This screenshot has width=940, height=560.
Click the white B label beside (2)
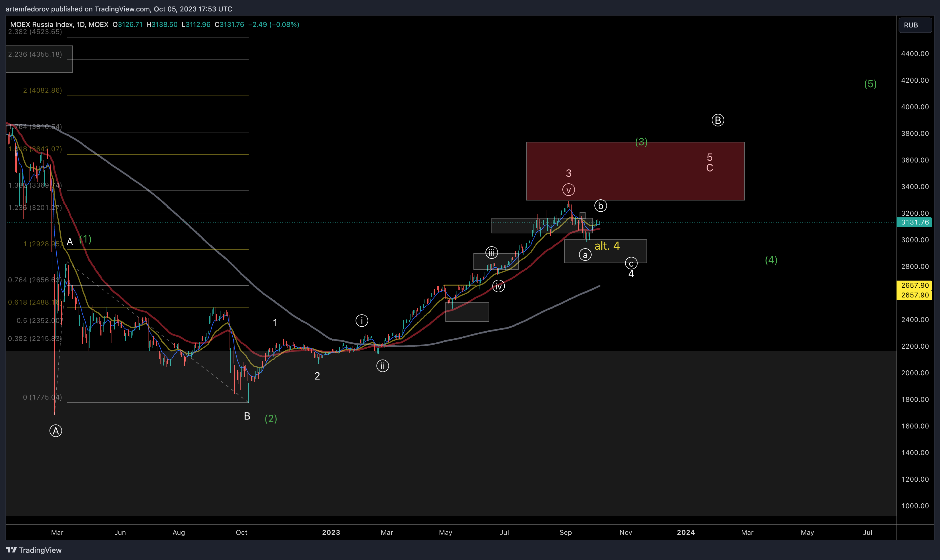(247, 416)
